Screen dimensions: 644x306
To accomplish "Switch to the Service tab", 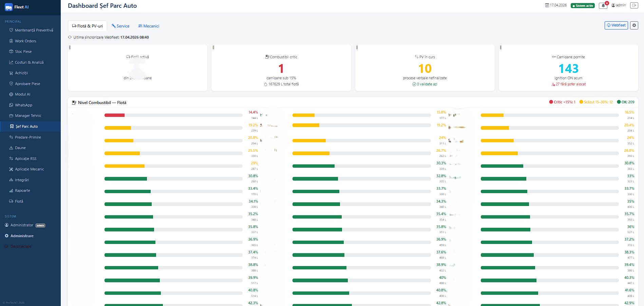I will (120, 26).
